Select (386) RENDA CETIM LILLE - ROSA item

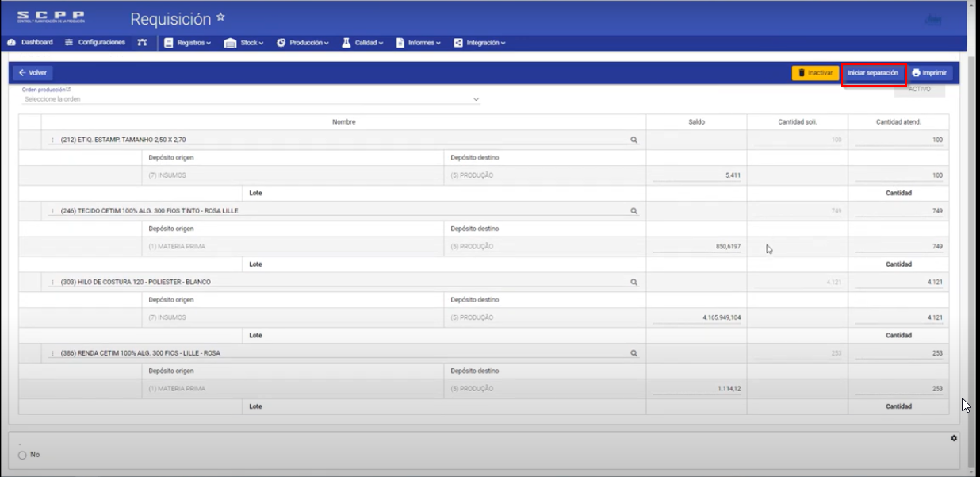[x=140, y=353]
